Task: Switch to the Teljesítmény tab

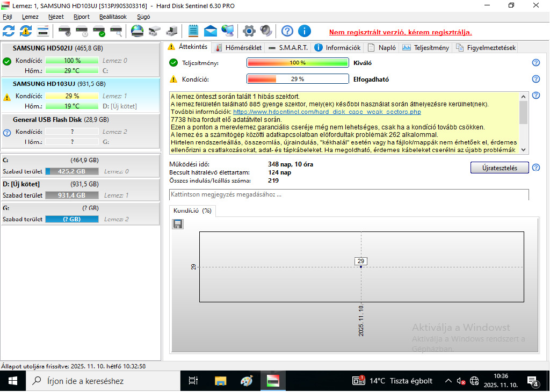Action: click(426, 48)
